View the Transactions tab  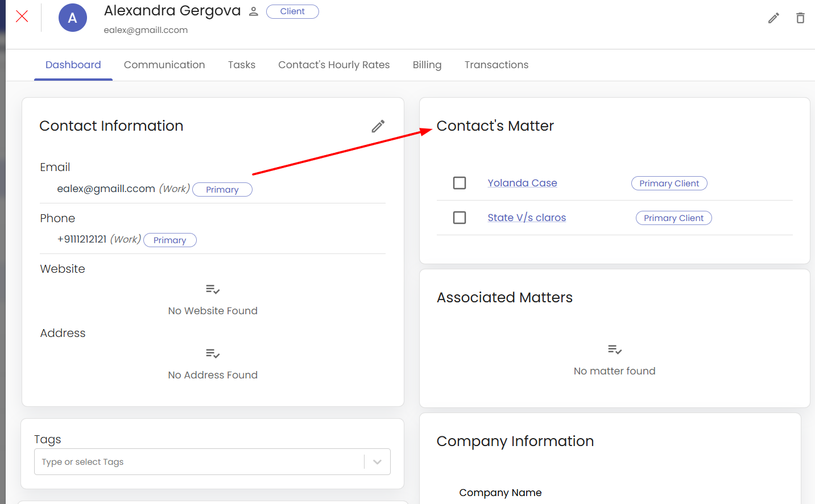click(497, 65)
